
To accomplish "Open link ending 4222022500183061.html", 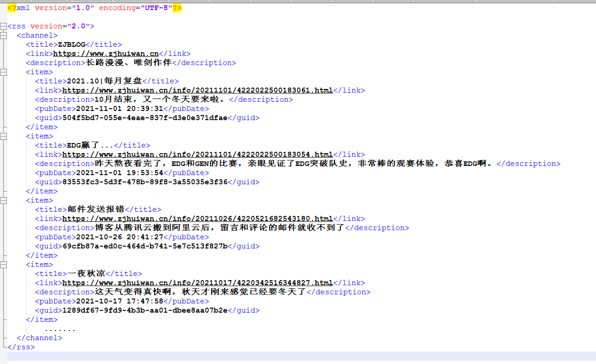I will coord(197,90).
